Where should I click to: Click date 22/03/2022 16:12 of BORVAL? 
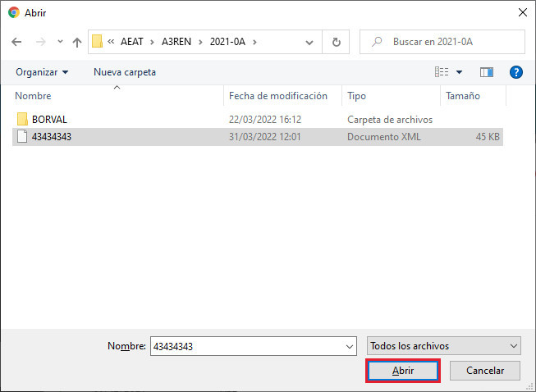pos(265,120)
